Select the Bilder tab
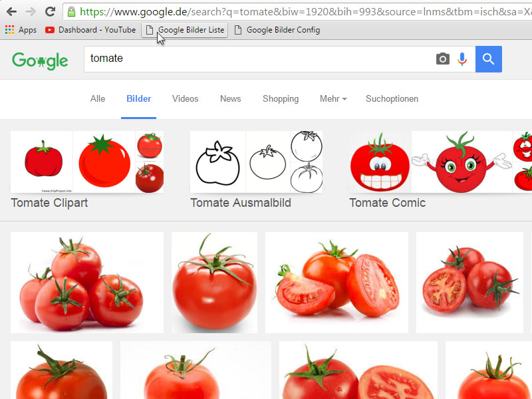Image resolution: width=532 pixels, height=399 pixels. [x=139, y=98]
